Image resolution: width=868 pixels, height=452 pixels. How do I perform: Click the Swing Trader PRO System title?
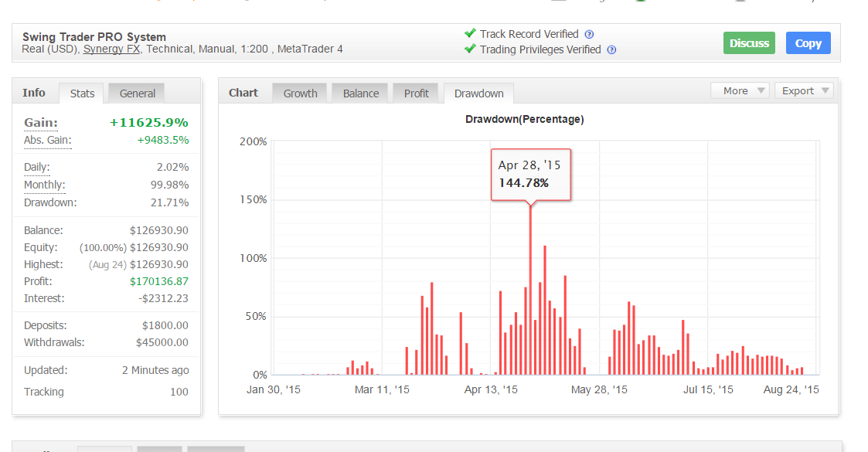[x=94, y=37]
